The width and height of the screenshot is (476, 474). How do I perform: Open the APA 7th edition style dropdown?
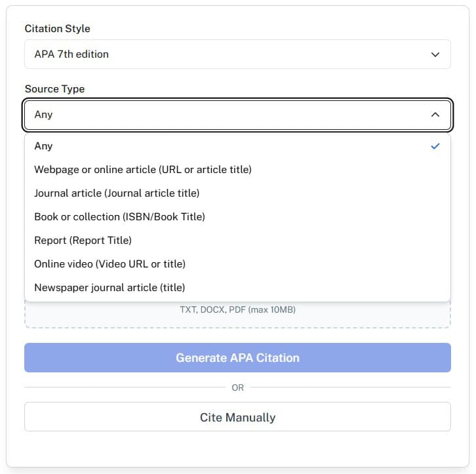click(237, 54)
